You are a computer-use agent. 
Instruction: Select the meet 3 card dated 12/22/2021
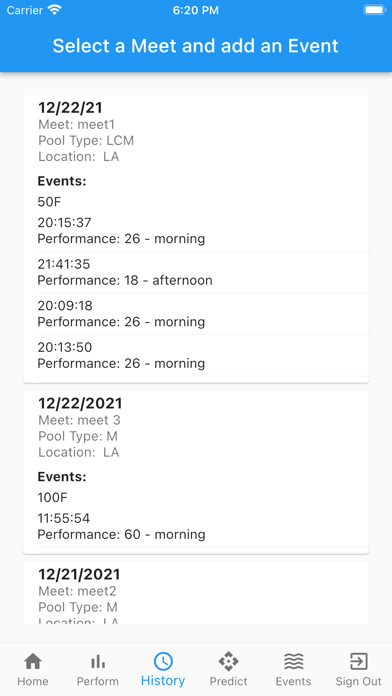(x=196, y=472)
